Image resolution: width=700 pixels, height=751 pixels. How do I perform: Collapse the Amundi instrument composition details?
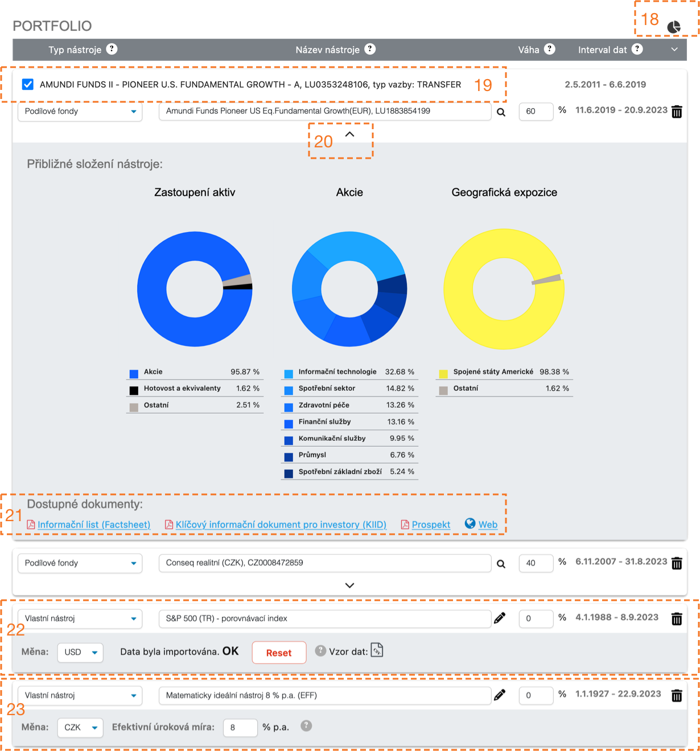[350, 134]
